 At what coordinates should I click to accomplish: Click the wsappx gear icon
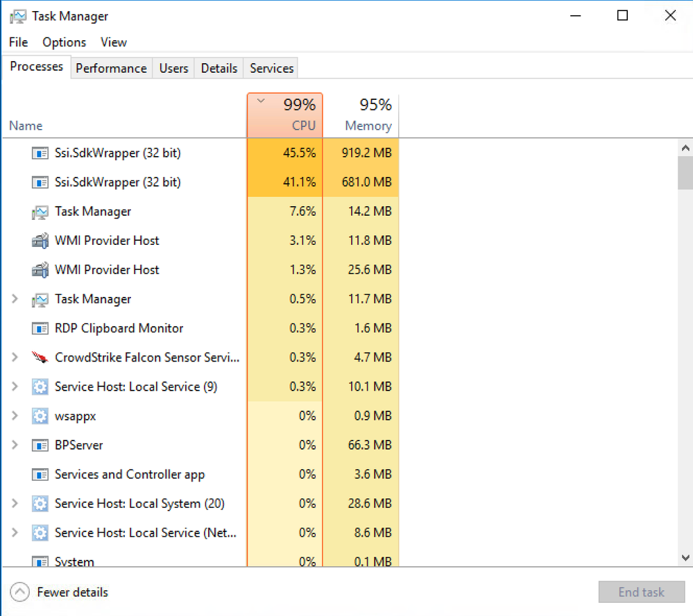pos(40,416)
